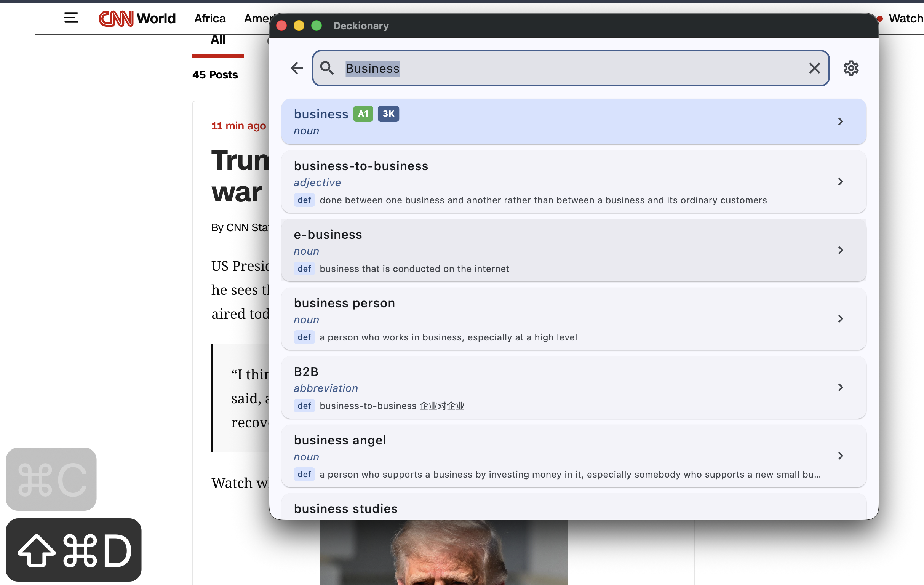Image resolution: width=924 pixels, height=585 pixels.
Task: Expand the business angel entry chevron
Action: click(840, 456)
